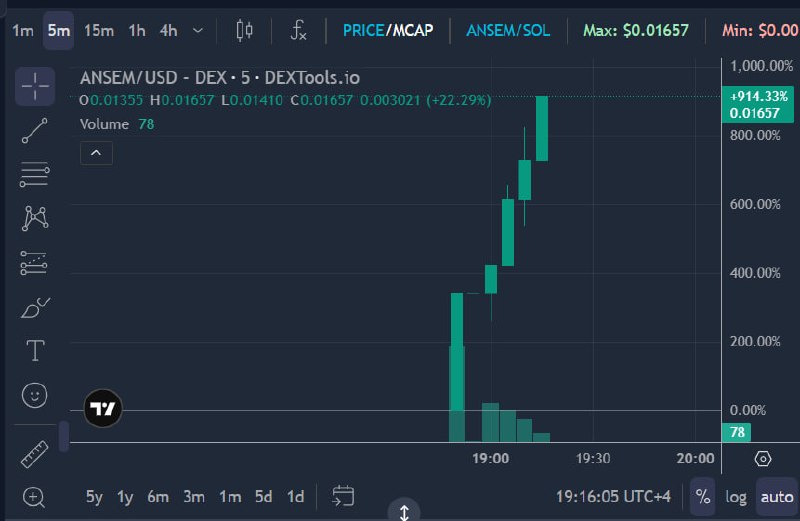The width and height of the screenshot is (800, 521).
Task: Collapse the indicator legend chevron
Action: pos(96,153)
